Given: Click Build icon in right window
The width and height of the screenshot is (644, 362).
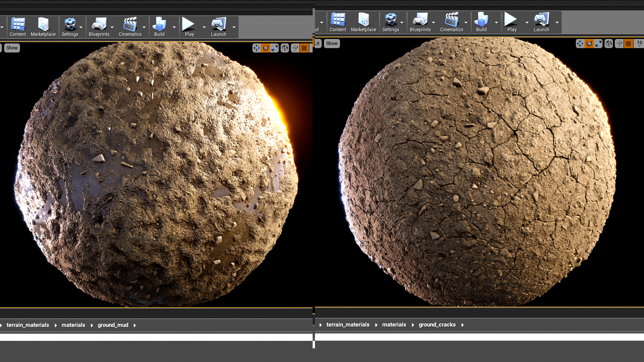Looking at the screenshot, I should click(481, 22).
